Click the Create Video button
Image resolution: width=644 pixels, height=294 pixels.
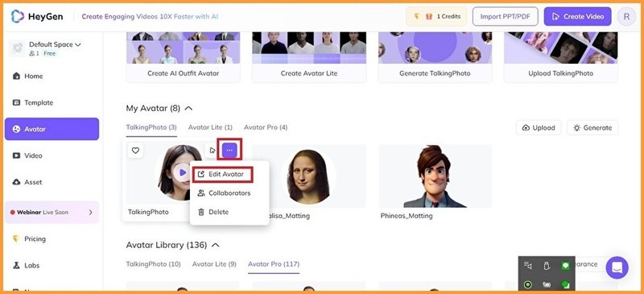(577, 16)
